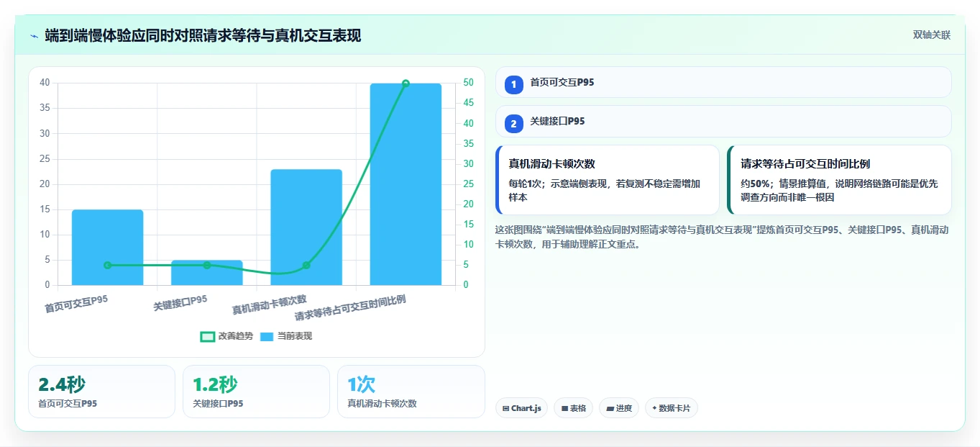The width and height of the screenshot is (980, 447).
Task: Click the 双轴关联 label in the header
Action: coord(932,35)
